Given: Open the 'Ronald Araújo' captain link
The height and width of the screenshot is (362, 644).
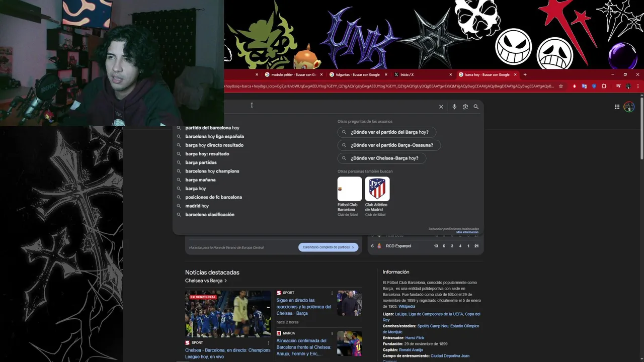Looking at the screenshot, I should click(x=411, y=350).
